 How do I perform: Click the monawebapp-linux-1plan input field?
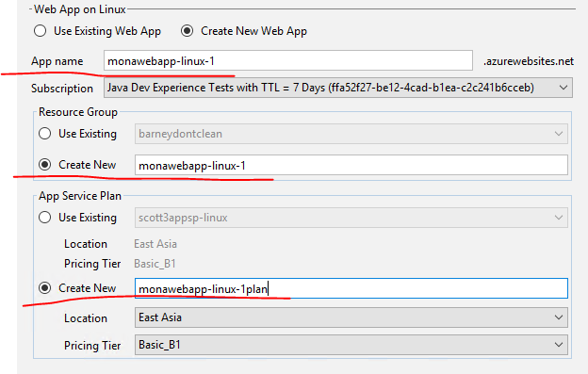(x=351, y=288)
